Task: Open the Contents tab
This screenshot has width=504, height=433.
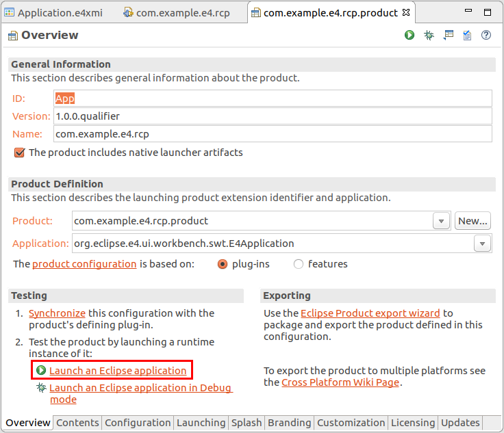Action: click(x=77, y=423)
